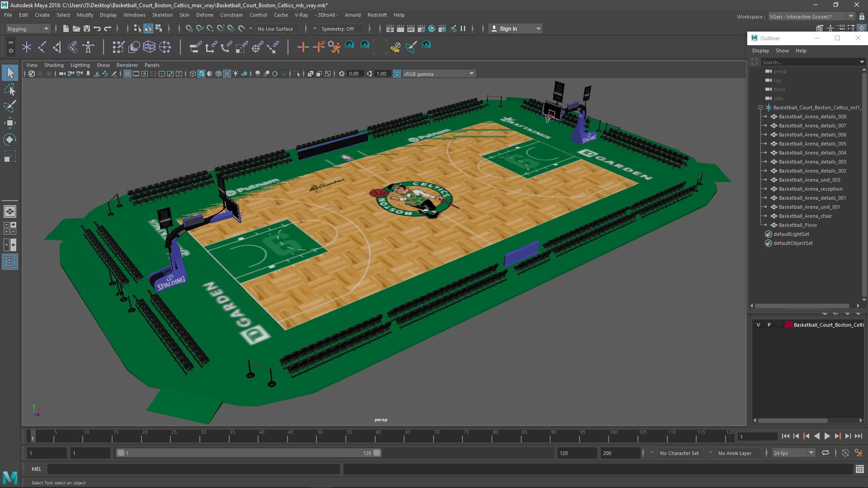Viewport: 868px width, 488px height.
Task: Toggle the viewport grid display icon
Action: [x=127, y=74]
